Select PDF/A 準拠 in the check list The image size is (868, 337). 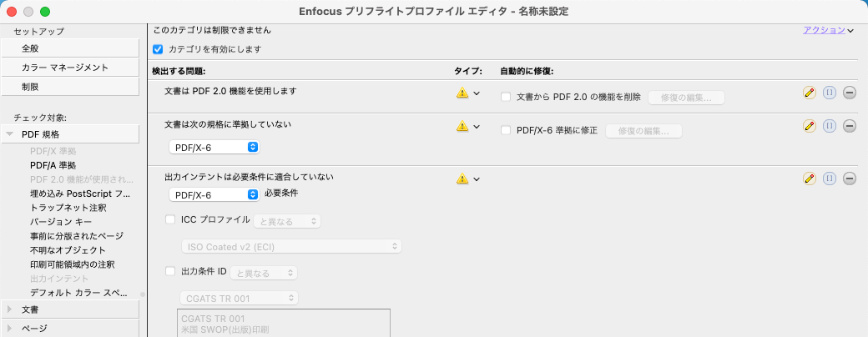tap(53, 165)
